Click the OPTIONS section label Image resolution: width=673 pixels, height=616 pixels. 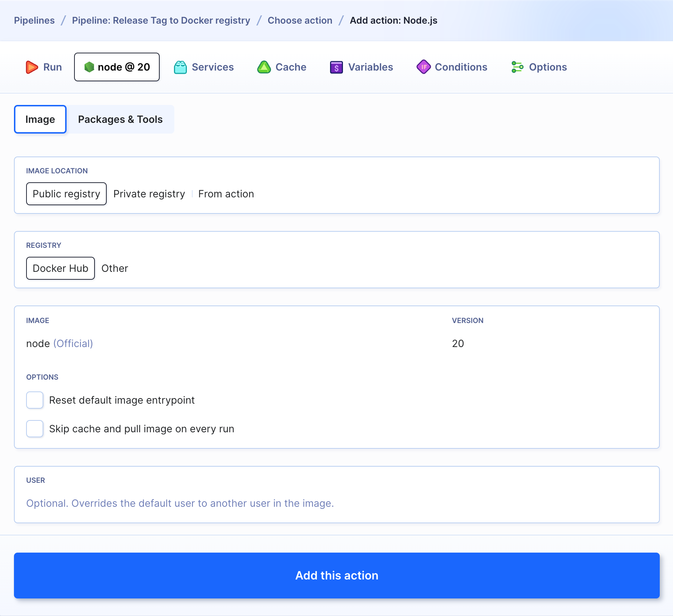(42, 377)
